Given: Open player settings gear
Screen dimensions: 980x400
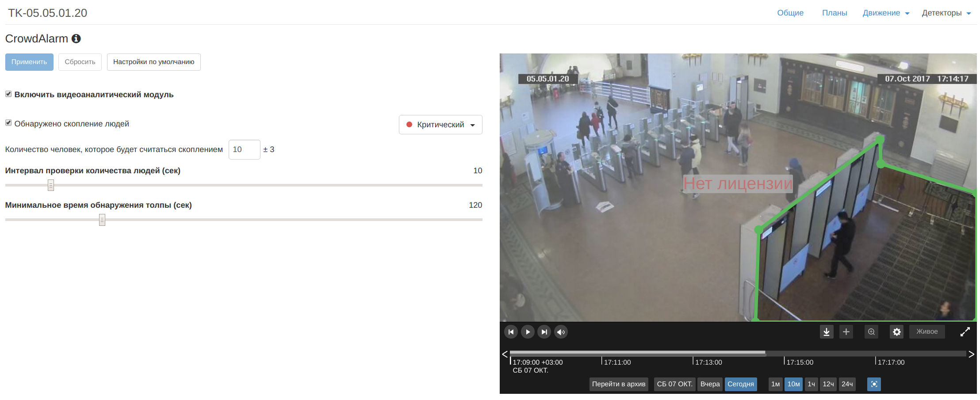Looking at the screenshot, I should [896, 332].
